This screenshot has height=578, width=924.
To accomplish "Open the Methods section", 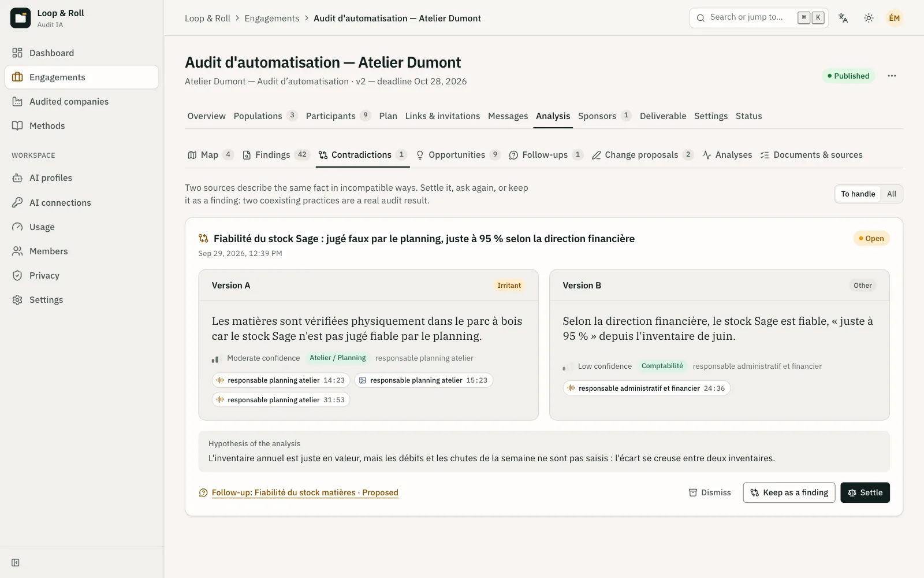I will [81, 126].
